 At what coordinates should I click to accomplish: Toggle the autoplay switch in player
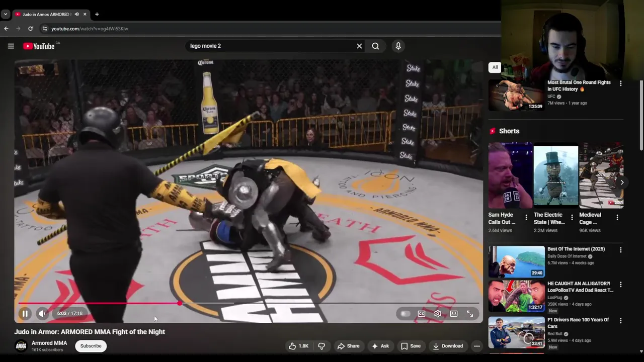coord(405,313)
